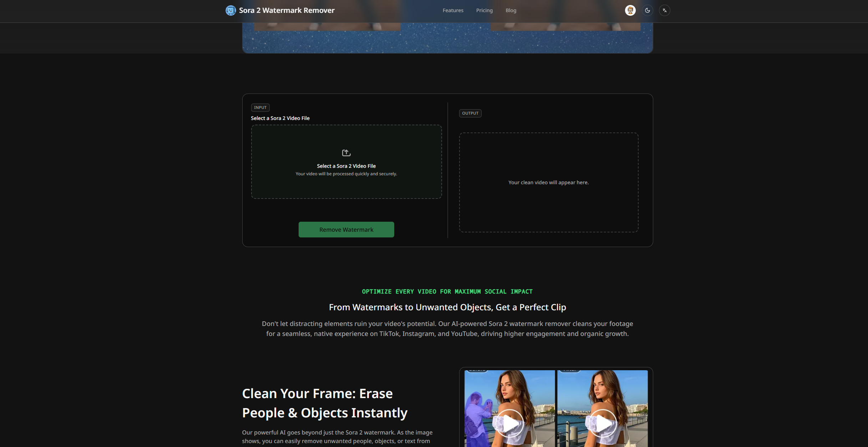Viewport: 868px width, 447px height.
Task: Open the language translation selector
Action: pos(664,10)
